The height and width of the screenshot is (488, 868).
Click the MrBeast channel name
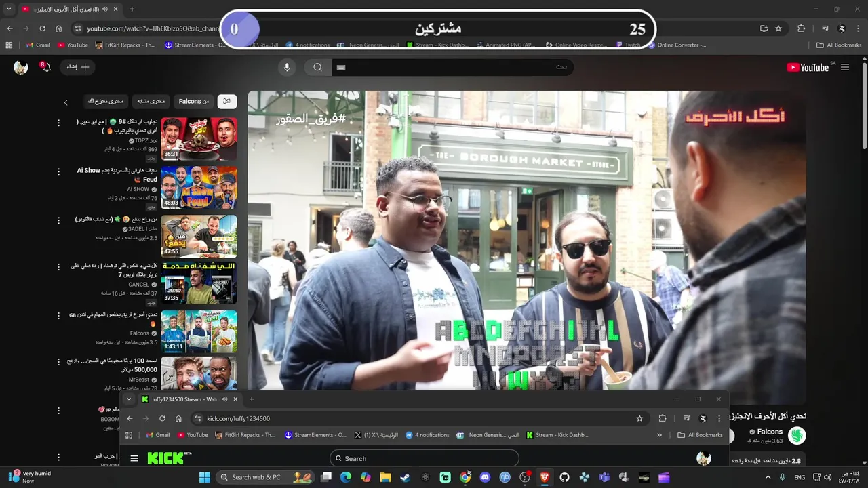coord(139,380)
